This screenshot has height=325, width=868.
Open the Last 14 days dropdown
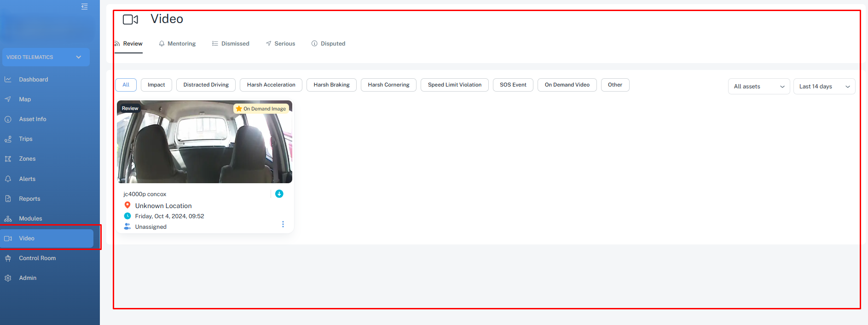[824, 87]
